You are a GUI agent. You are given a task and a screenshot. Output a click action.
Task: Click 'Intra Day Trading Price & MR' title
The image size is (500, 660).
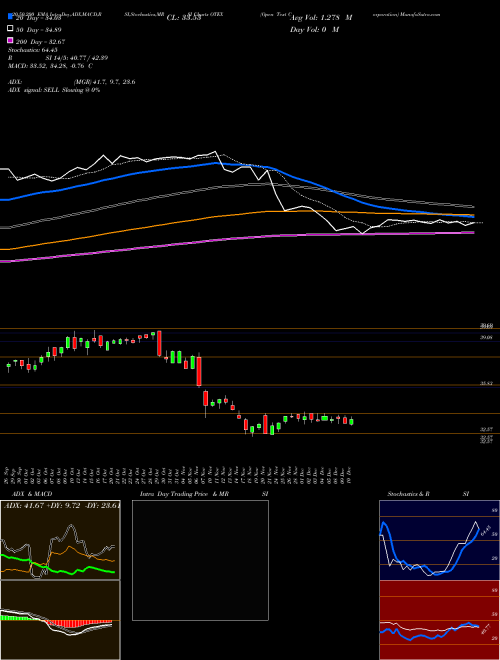click(x=184, y=494)
